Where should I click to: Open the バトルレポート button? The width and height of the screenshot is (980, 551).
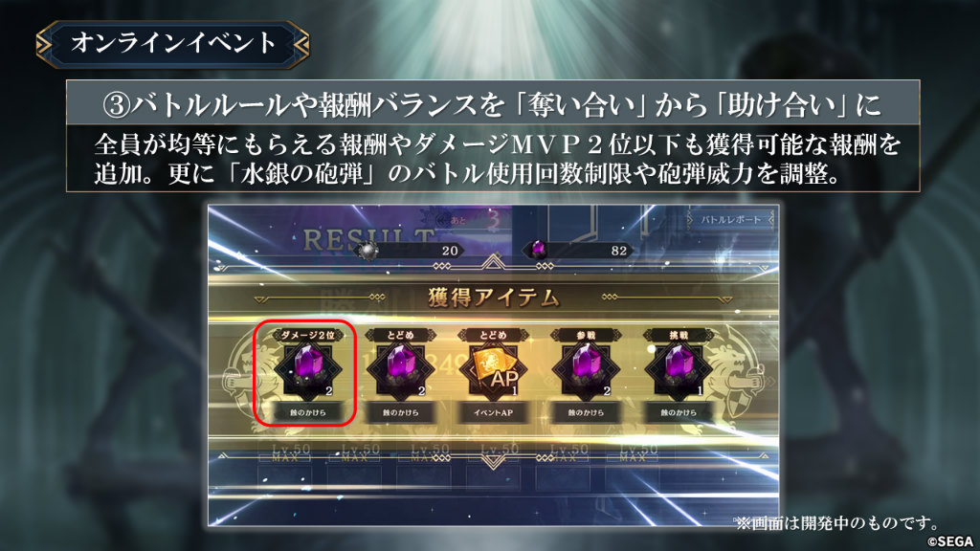(x=730, y=220)
